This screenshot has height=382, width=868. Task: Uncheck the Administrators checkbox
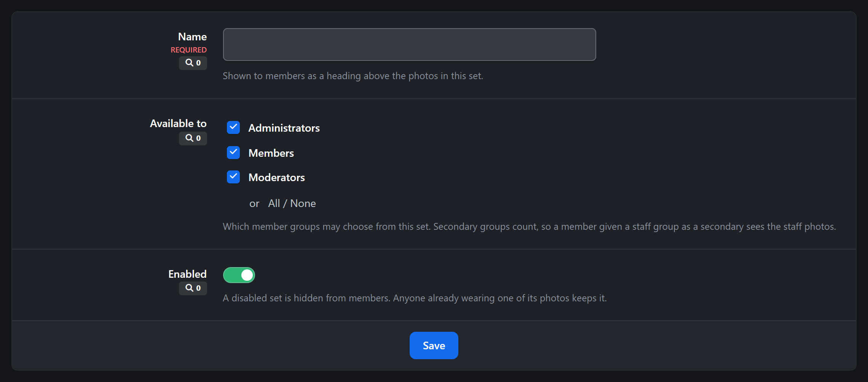tap(233, 127)
